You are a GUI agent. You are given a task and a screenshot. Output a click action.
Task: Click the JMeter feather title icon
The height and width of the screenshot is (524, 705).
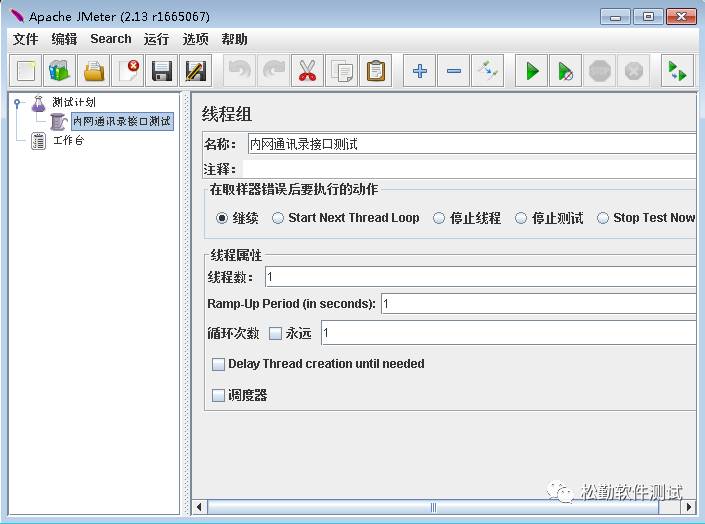click(17, 16)
